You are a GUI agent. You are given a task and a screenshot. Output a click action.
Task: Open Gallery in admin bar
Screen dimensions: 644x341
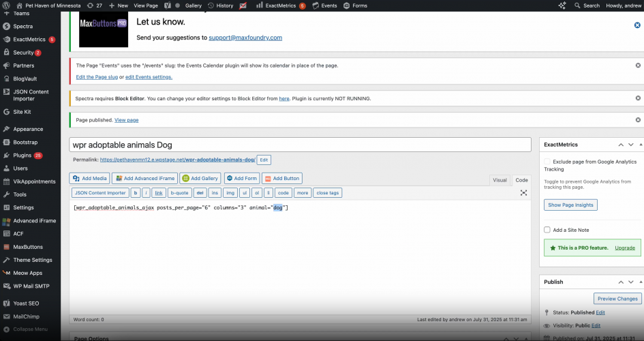[x=194, y=5]
